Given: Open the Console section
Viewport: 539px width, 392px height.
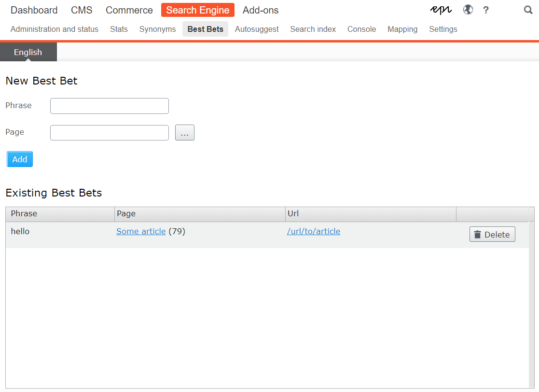Looking at the screenshot, I should click(361, 29).
